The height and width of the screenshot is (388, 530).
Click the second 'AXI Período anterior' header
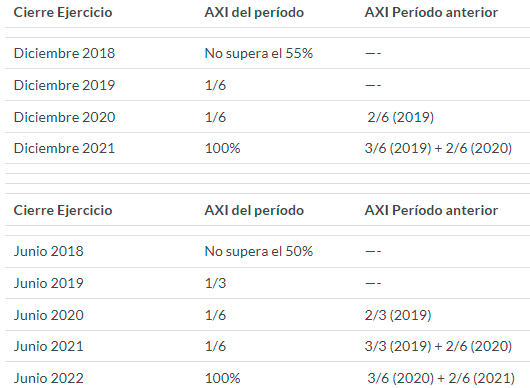pos(431,211)
